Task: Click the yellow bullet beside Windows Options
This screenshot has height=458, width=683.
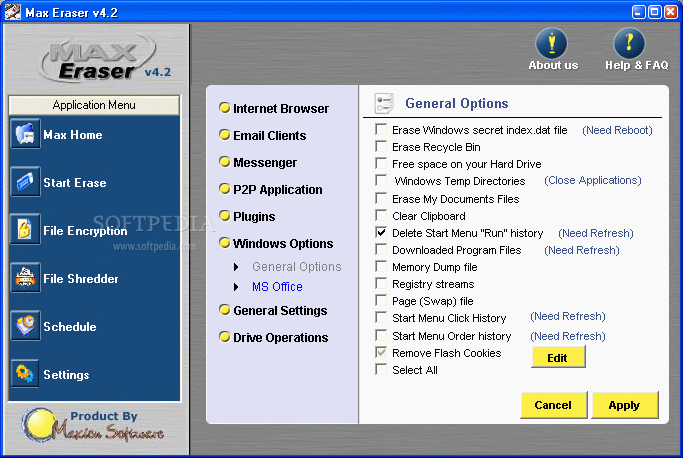Action: tap(224, 243)
